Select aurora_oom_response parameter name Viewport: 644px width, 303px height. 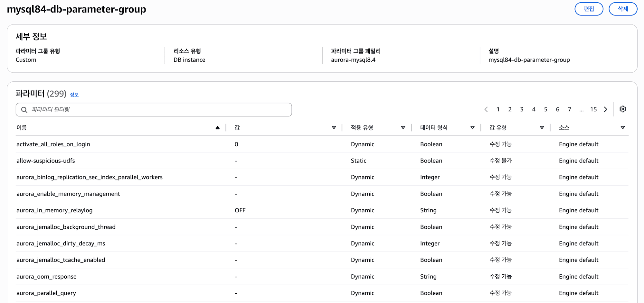(46, 277)
